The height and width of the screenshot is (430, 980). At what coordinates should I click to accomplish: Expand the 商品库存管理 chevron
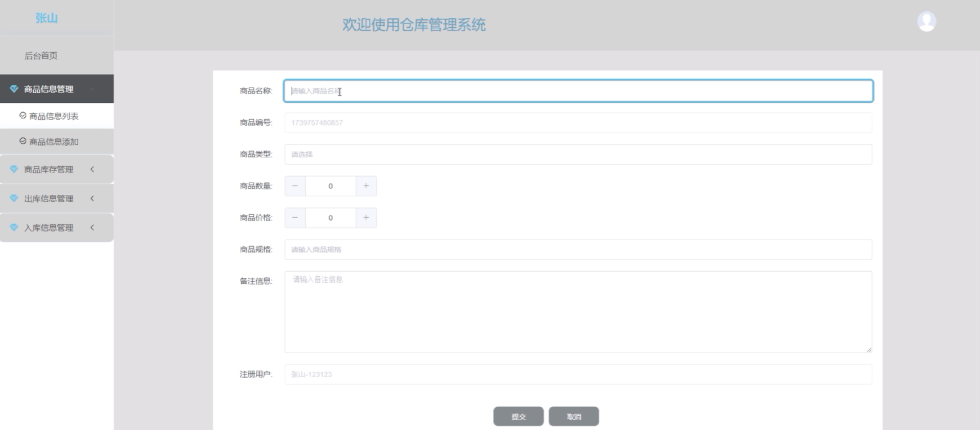pyautogui.click(x=92, y=169)
